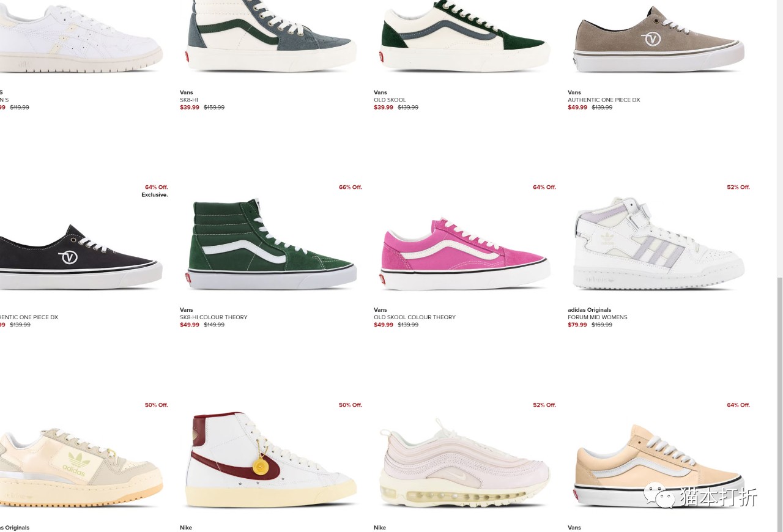
Task: View the cream and green Vans SK8-HI image
Action: pos(271,35)
